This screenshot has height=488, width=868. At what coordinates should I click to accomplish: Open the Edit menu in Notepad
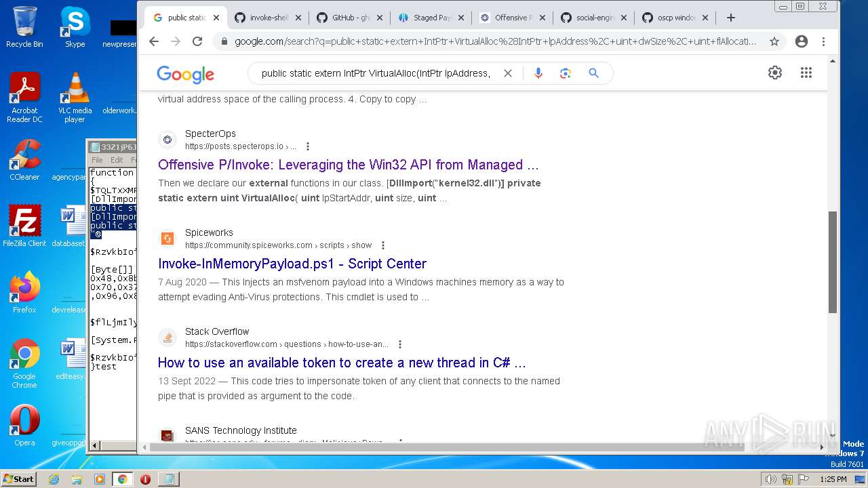(117, 160)
